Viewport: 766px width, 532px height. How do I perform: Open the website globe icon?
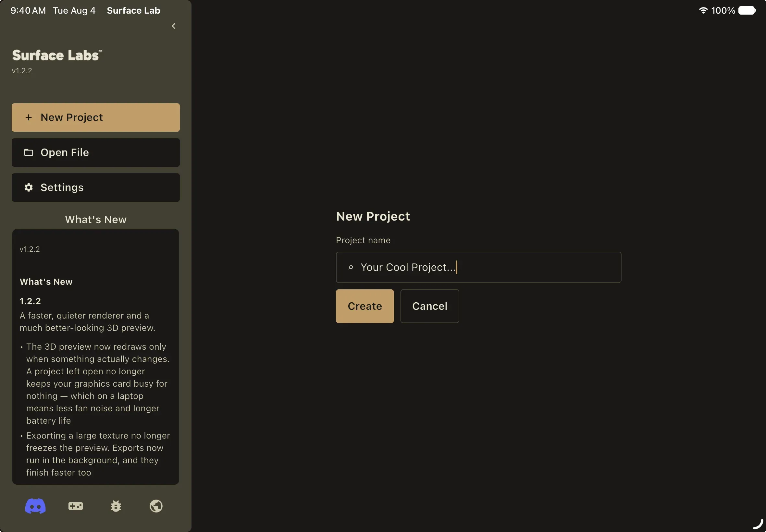(x=156, y=506)
